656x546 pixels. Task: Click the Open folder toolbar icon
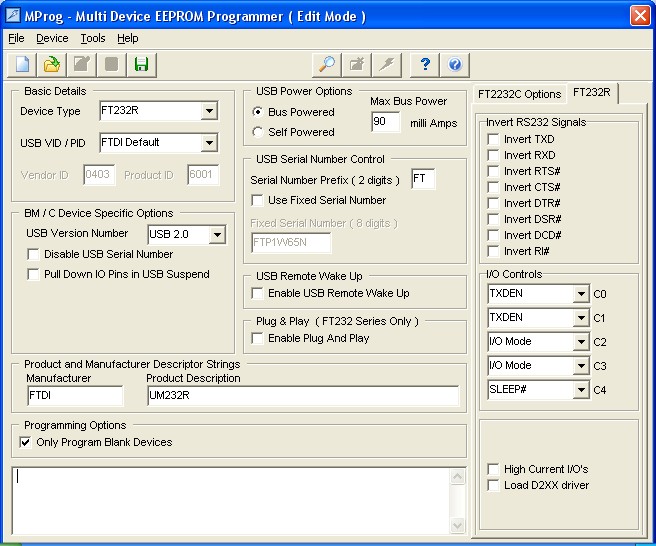coord(52,65)
